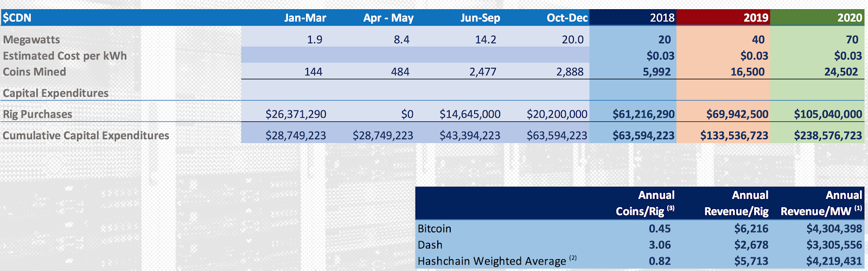Click the Jan-Mar column header
868x271 pixels.
pyautogui.click(x=305, y=18)
